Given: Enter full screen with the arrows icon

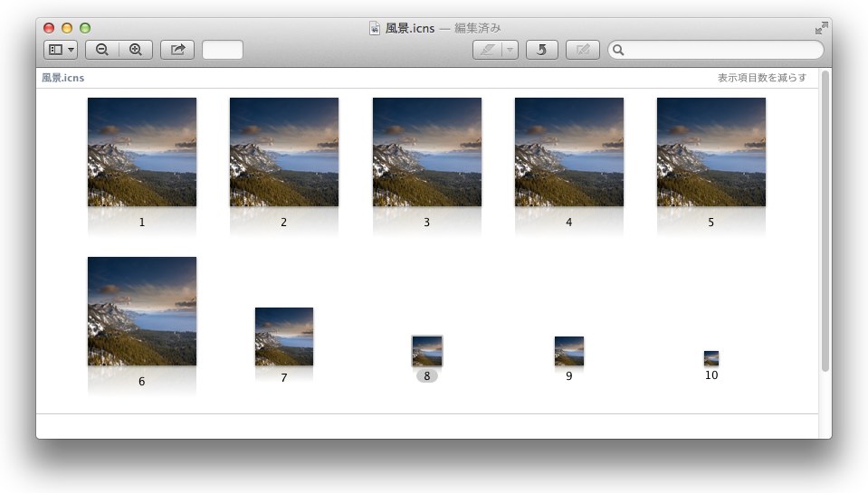Looking at the screenshot, I should pyautogui.click(x=822, y=28).
